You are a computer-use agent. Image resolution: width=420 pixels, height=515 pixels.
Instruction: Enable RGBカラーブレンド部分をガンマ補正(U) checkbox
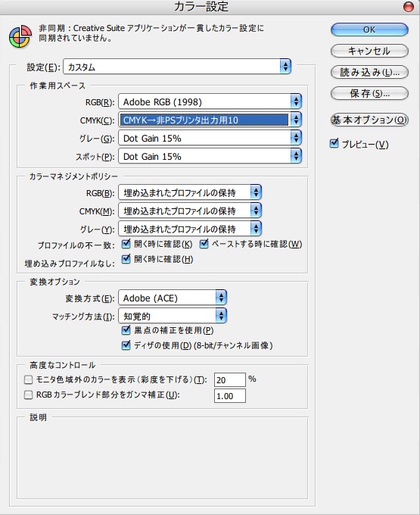click(x=29, y=395)
